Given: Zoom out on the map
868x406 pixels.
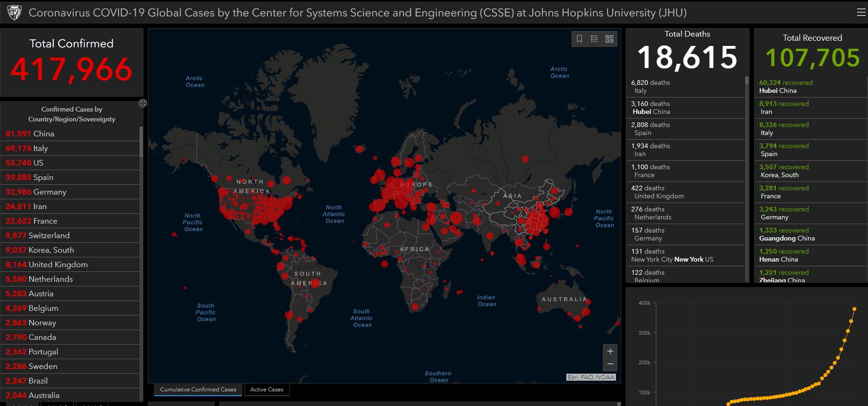Looking at the screenshot, I should (x=610, y=364).
